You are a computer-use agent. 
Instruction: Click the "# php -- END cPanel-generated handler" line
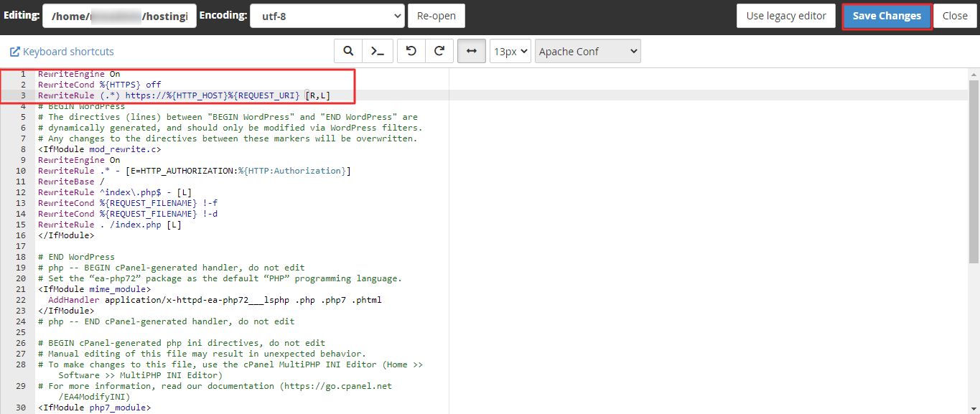click(x=167, y=321)
